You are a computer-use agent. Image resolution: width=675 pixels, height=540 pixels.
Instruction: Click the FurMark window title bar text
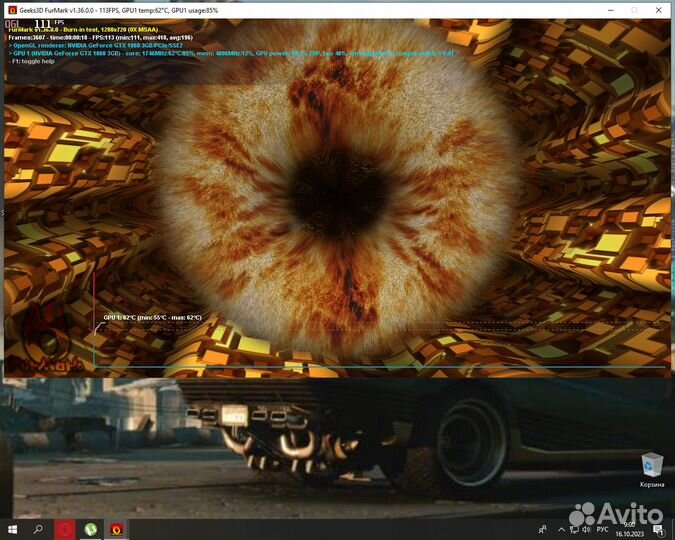(118, 10)
